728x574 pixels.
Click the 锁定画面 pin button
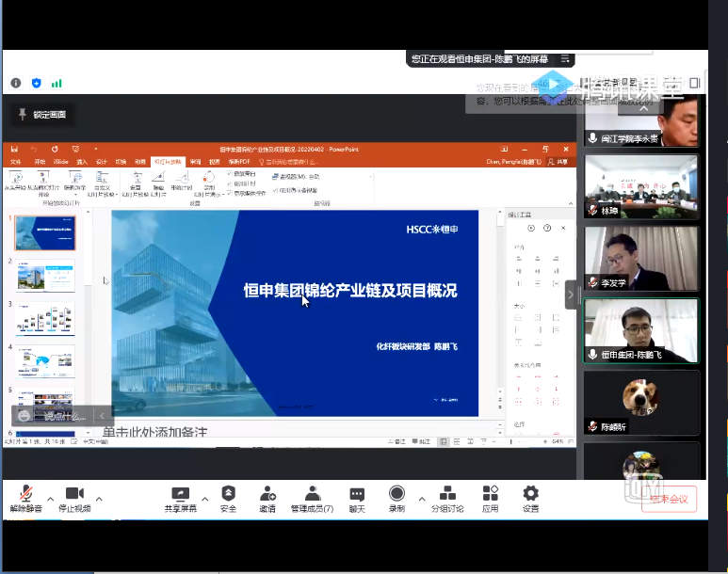(42, 114)
